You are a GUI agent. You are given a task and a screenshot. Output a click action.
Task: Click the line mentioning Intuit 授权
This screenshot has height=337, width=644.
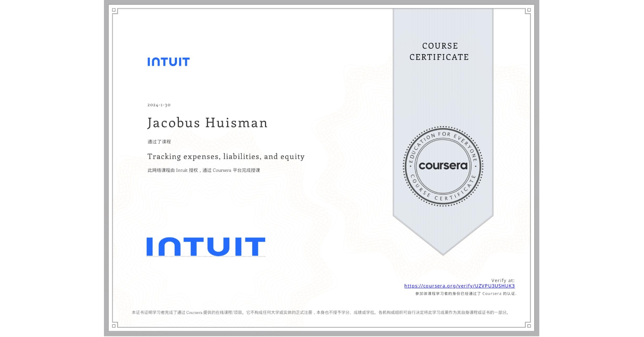coord(204,170)
